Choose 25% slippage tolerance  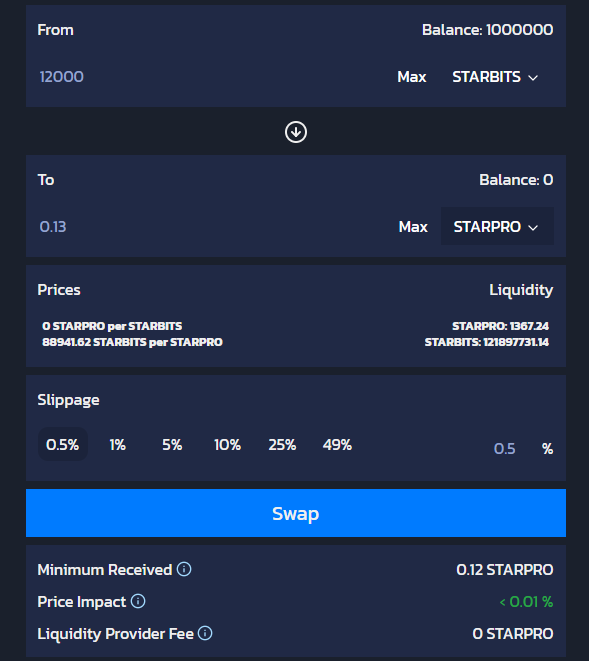pos(282,444)
